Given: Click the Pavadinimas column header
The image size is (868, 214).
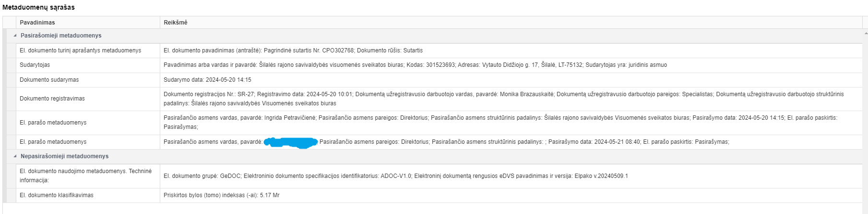Looking at the screenshot, I should point(37,23).
